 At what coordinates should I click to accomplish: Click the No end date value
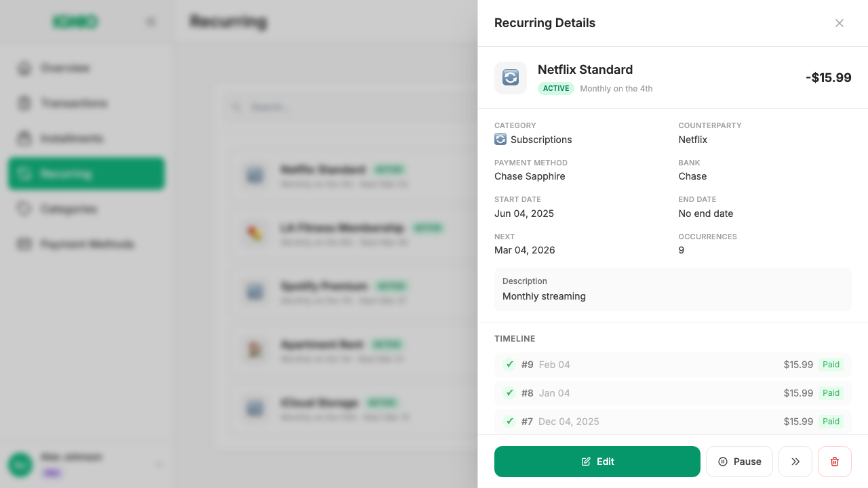coord(706,213)
